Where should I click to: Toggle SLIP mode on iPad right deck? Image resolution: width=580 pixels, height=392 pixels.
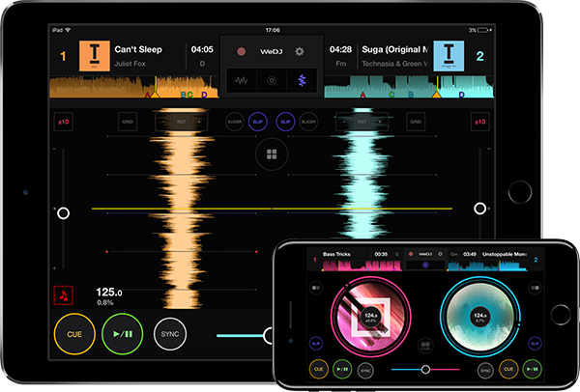tap(285, 122)
